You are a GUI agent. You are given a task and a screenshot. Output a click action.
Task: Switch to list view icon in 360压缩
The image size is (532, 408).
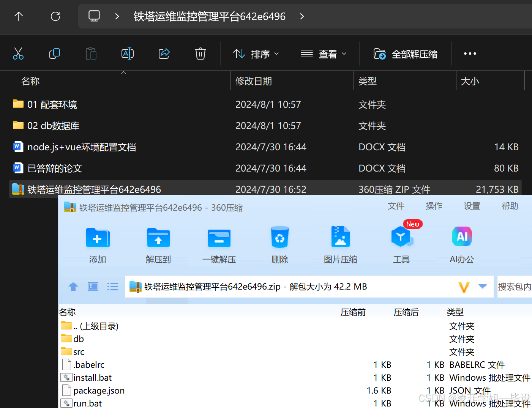113,287
